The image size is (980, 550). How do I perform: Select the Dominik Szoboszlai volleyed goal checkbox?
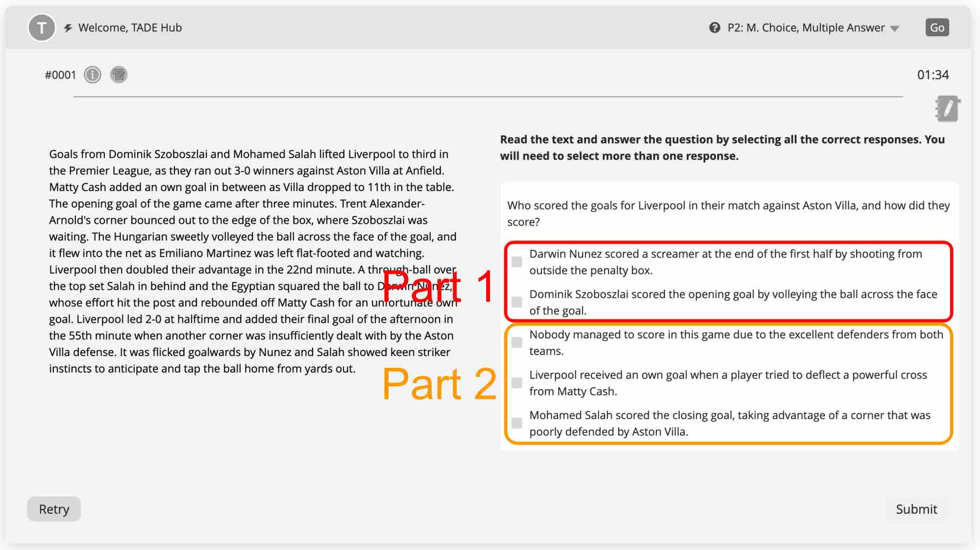pos(517,302)
